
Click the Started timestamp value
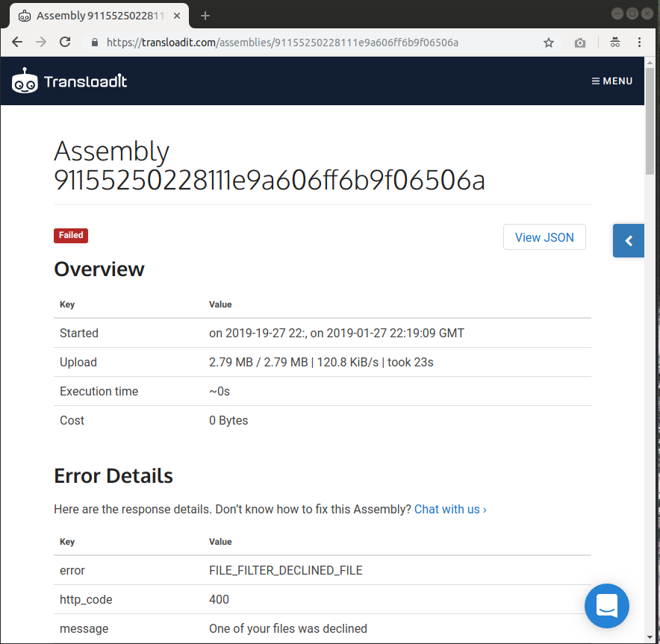pos(336,333)
